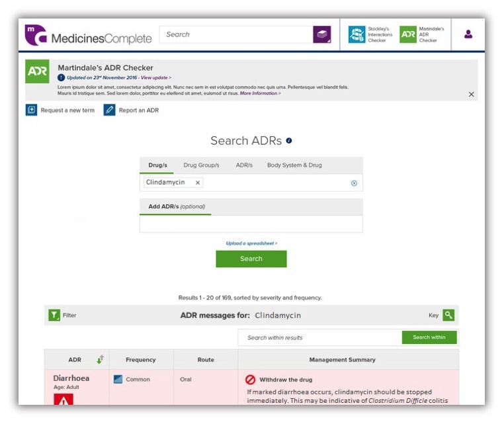Open the Key magnifier icon
The width and height of the screenshot is (504, 424).
449,316
